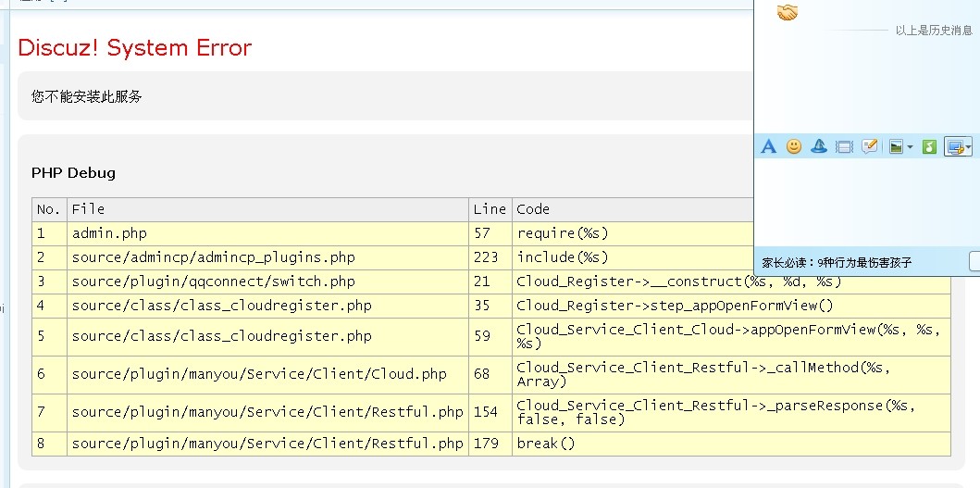Screen dimensions: 980x488
Task: Click the Line column header
Action: click(x=490, y=209)
